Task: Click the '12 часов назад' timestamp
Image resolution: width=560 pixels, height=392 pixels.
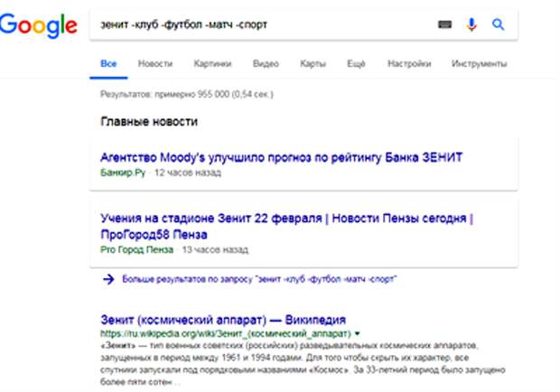Action: click(x=188, y=173)
